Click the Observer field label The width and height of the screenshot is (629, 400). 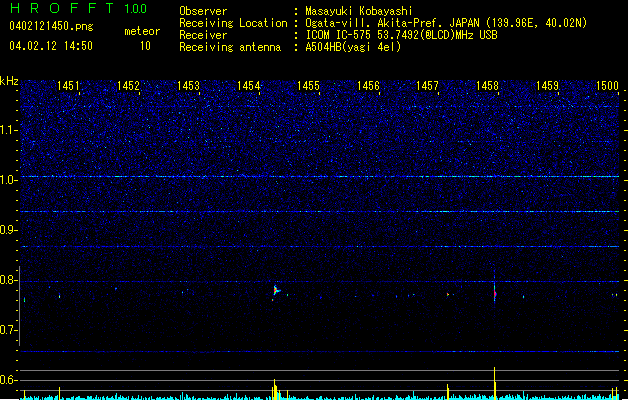point(203,11)
